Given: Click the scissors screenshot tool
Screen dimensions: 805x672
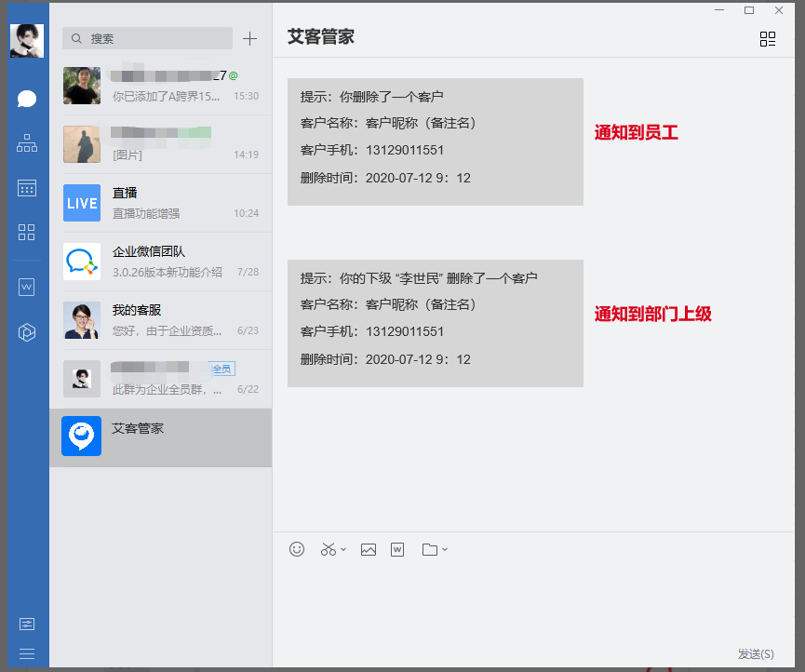Looking at the screenshot, I should click(328, 549).
